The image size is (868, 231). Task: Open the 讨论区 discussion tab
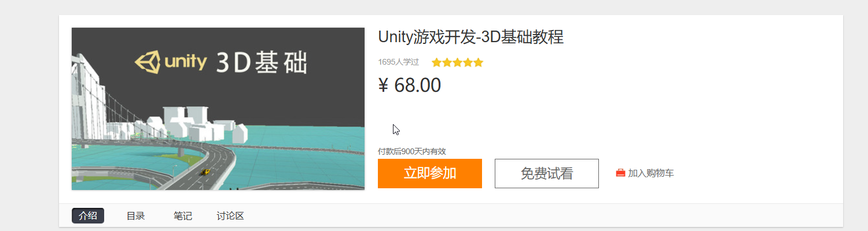[230, 216]
